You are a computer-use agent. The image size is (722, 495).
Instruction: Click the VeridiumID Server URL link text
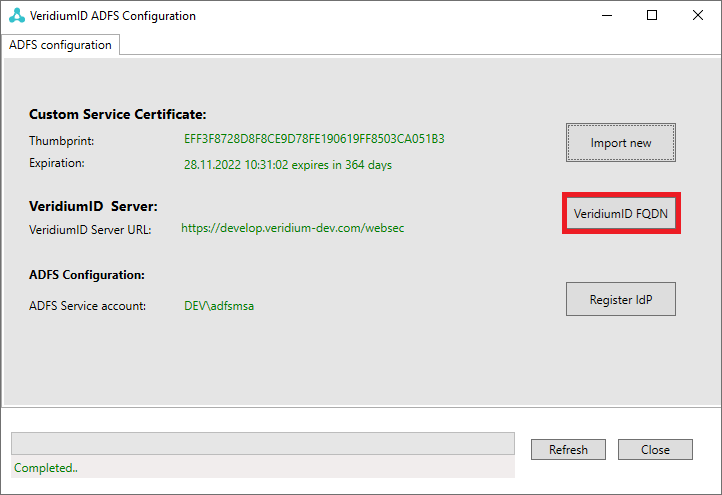(x=292, y=228)
